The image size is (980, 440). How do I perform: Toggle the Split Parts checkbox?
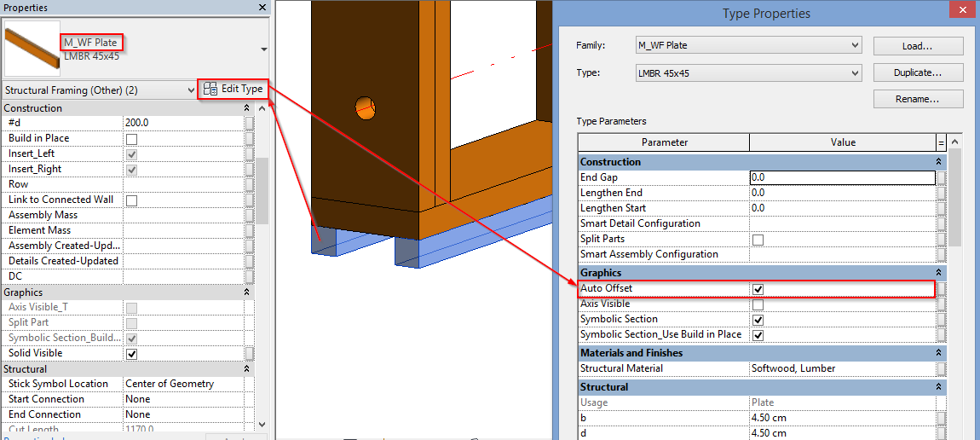click(x=758, y=240)
